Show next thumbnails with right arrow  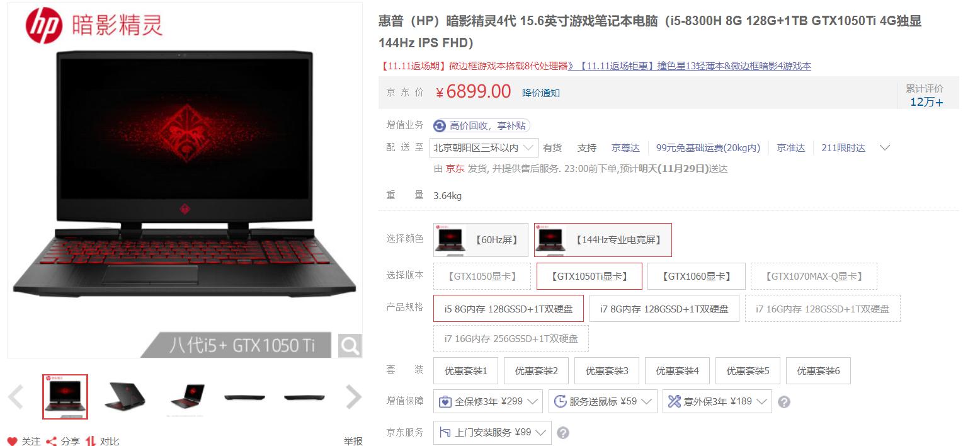tap(354, 397)
